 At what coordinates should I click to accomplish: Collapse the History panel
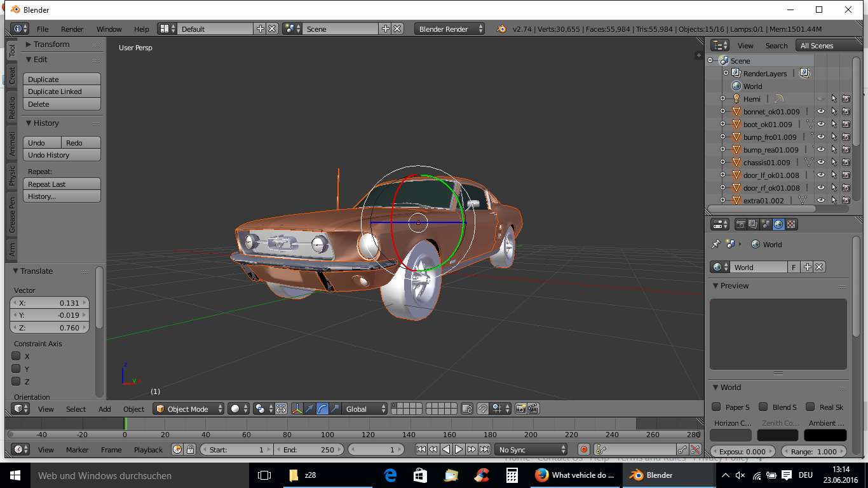point(29,123)
